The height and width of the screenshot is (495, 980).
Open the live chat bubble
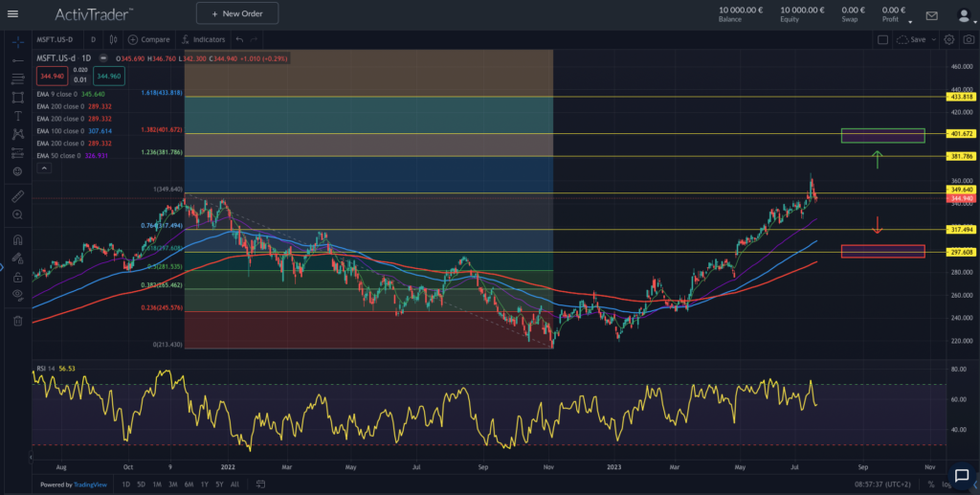[x=961, y=475]
